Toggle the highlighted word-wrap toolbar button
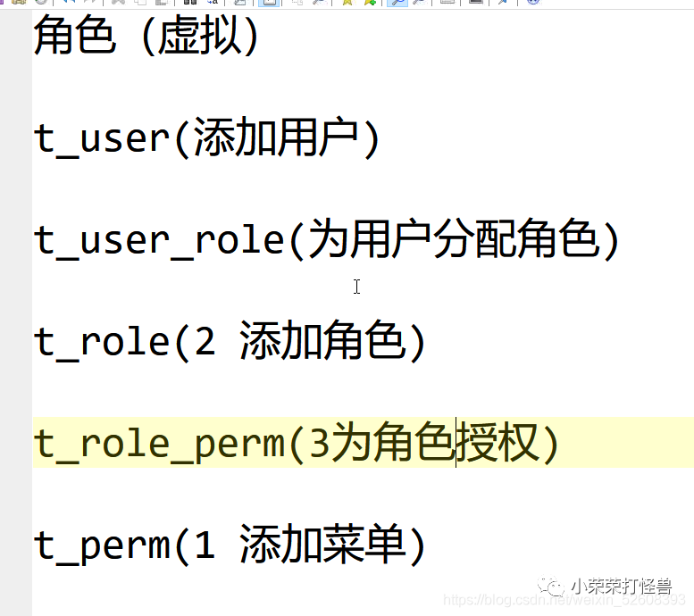 point(269,2)
